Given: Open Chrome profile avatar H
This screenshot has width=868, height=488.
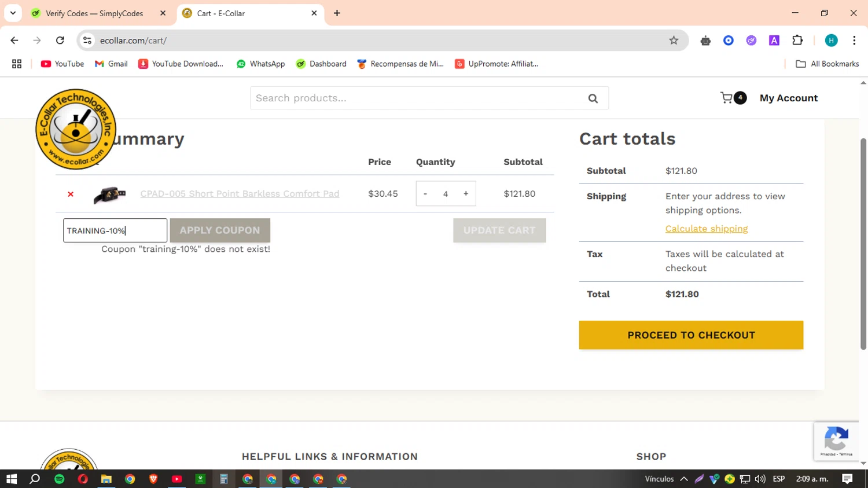Looking at the screenshot, I should (832, 41).
